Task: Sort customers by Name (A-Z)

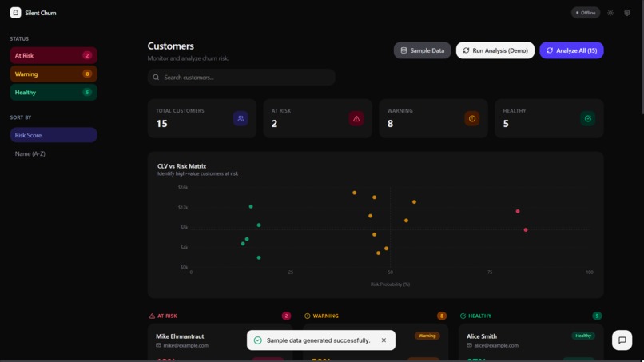Action: (54, 153)
